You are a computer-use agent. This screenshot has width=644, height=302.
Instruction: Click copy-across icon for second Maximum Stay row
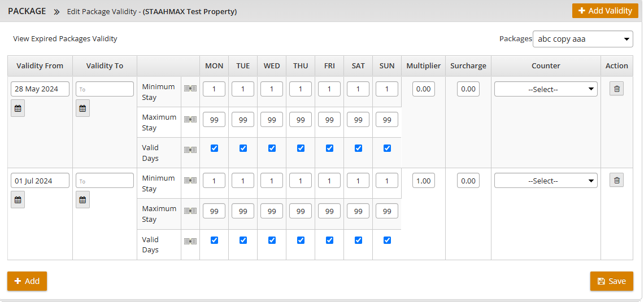(x=190, y=211)
